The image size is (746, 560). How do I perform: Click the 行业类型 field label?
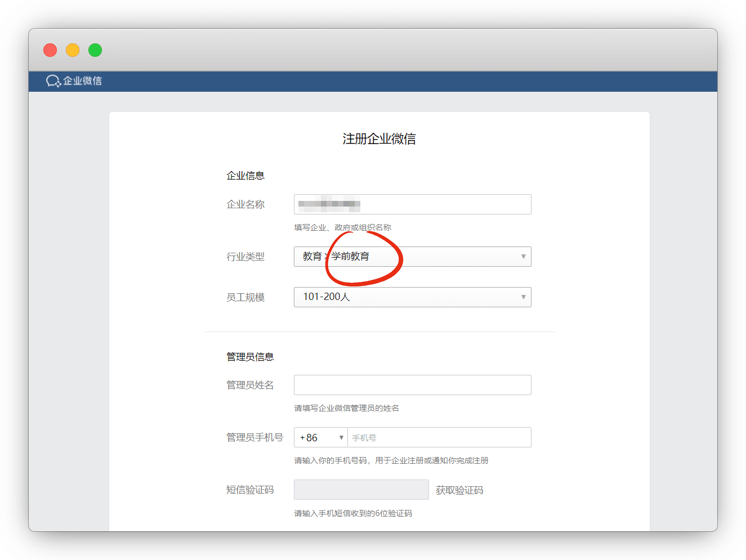click(x=245, y=257)
